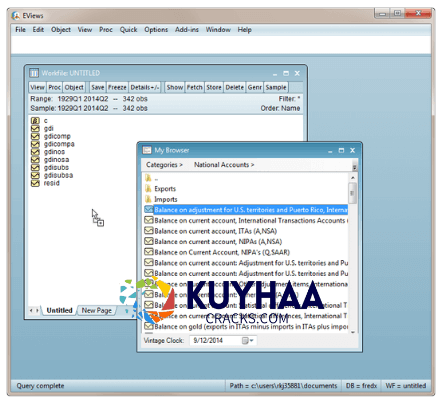Click the workfile Object button
The width and height of the screenshot is (440, 404).
click(x=74, y=87)
